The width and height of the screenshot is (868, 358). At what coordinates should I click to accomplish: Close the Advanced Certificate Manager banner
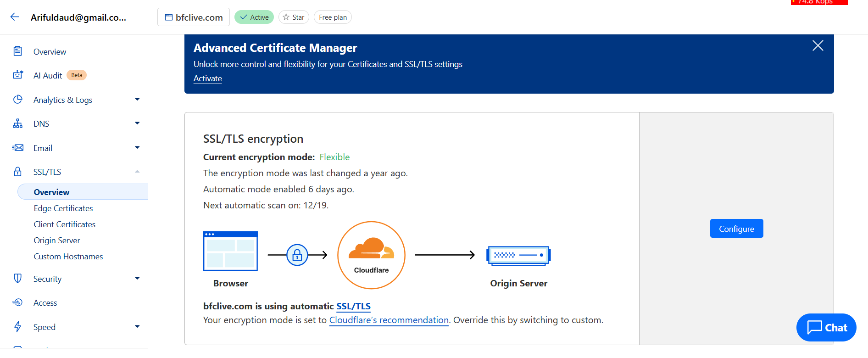coord(818,45)
